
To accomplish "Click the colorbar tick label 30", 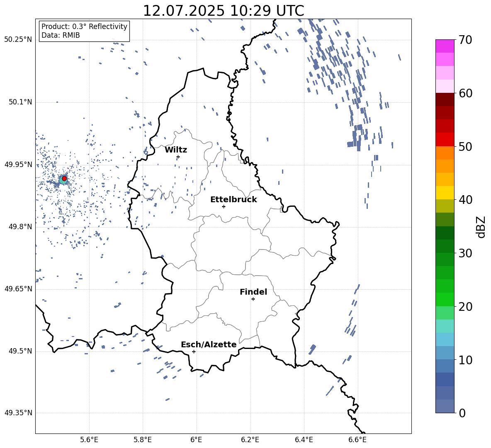I will [x=465, y=253].
